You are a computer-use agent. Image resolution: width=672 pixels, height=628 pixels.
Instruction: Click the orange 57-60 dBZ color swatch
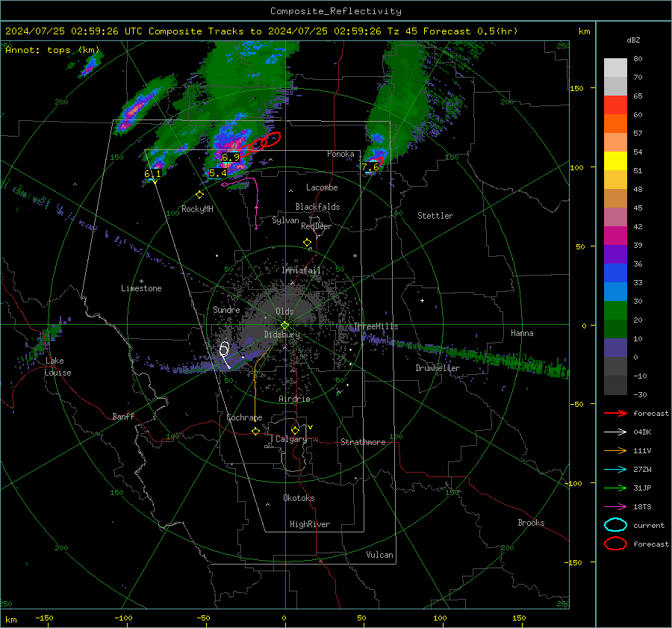click(615, 124)
